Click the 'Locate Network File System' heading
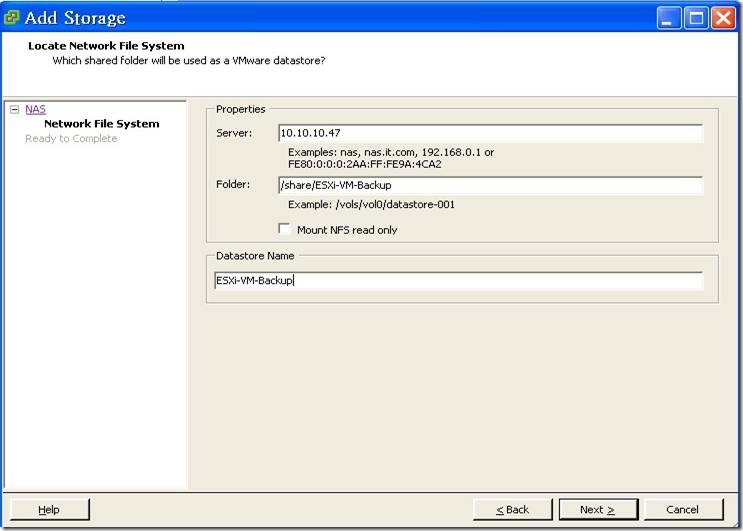Image resolution: width=743 pixels, height=531 pixels. [x=106, y=46]
